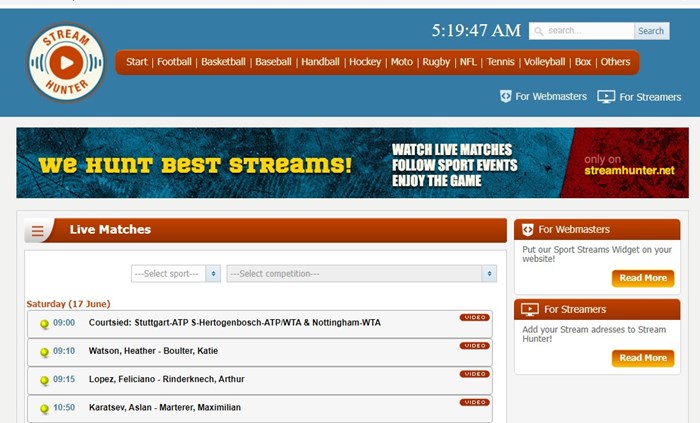Click the Stream Hunter logo

pos(67,62)
